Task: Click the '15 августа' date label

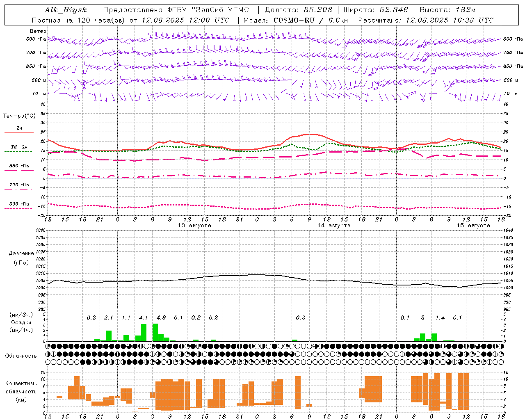Action: [x=473, y=226]
